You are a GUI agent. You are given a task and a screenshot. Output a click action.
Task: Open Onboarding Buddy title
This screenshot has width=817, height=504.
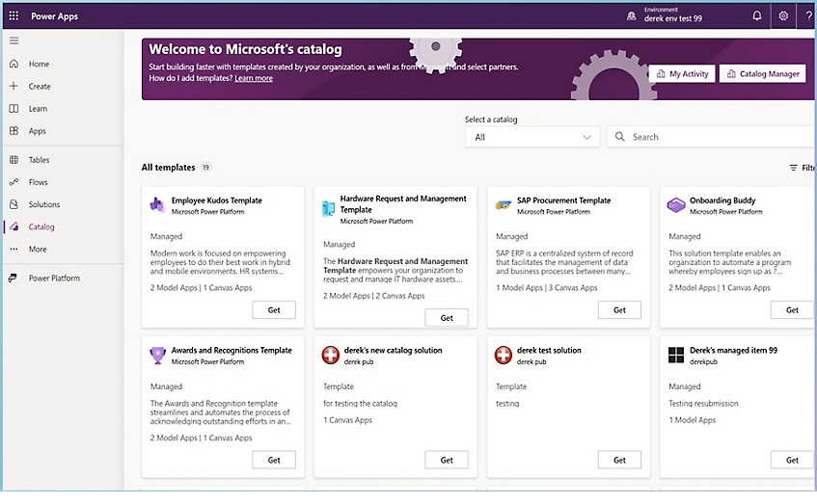[722, 200]
